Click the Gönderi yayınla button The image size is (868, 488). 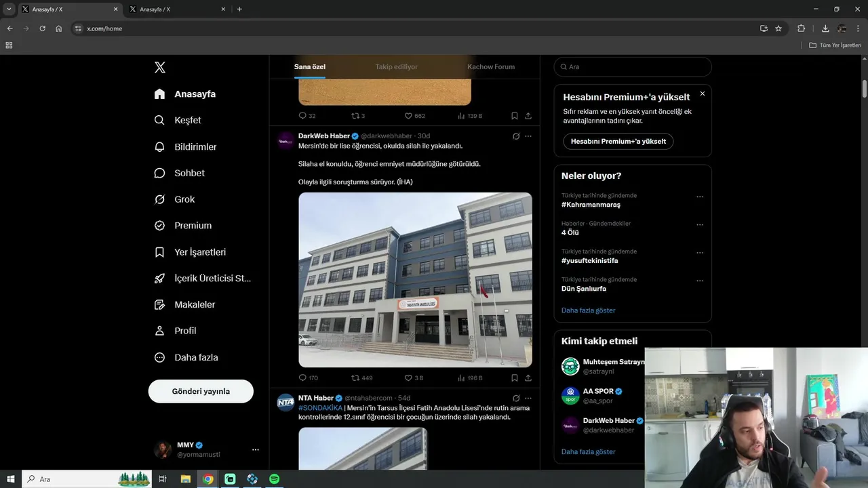tap(201, 391)
